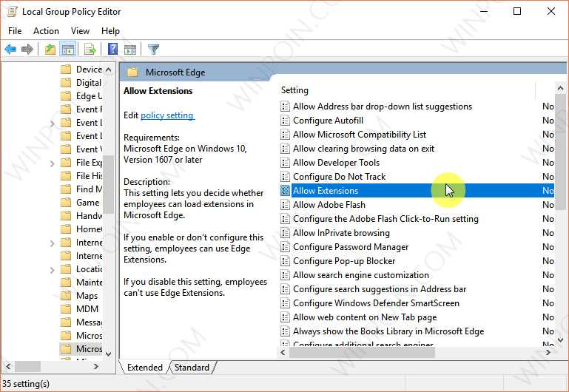Click tree pane horizontal scroll left arrow
Screen dimensions: 569x392
[x=8, y=367]
